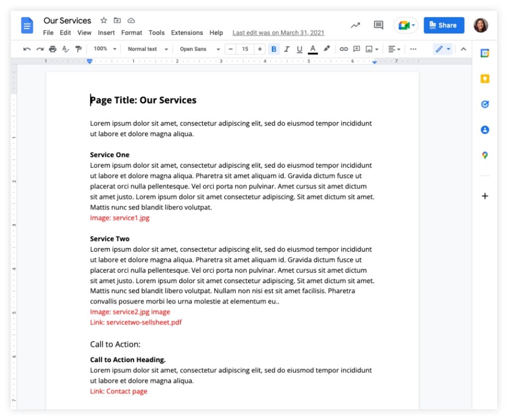Print the document via the printer icon
The height and width of the screenshot is (420, 508).
[x=53, y=49]
